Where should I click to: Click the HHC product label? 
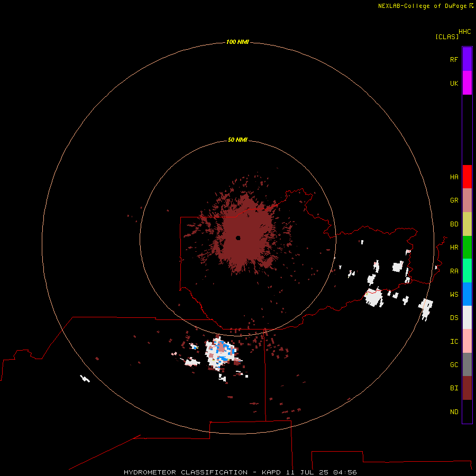coord(465,32)
